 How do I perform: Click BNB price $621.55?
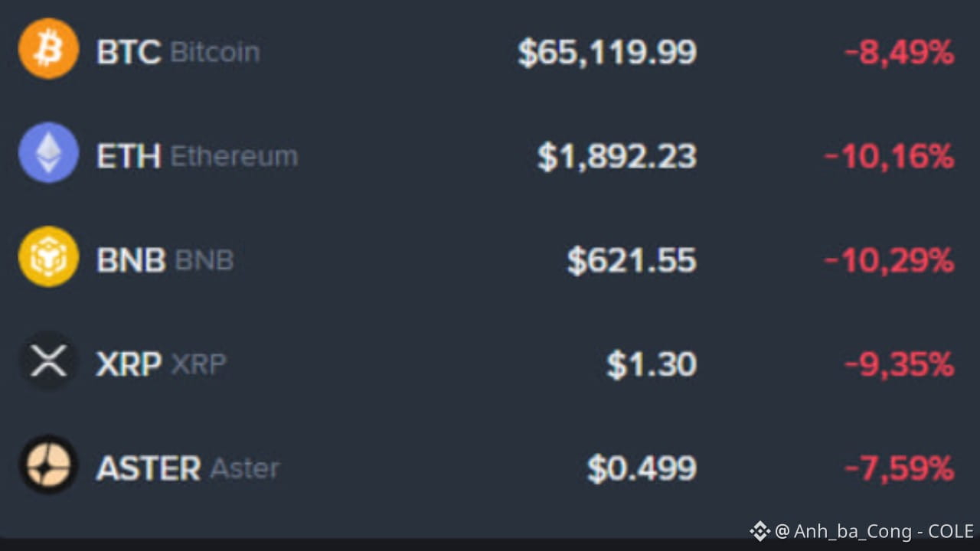tap(632, 260)
